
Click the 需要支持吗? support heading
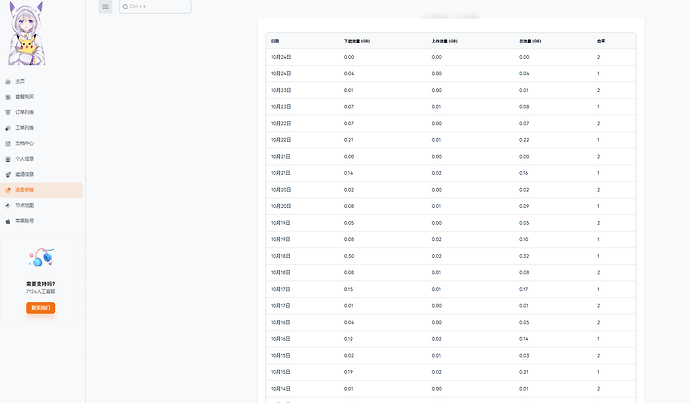(x=40, y=284)
